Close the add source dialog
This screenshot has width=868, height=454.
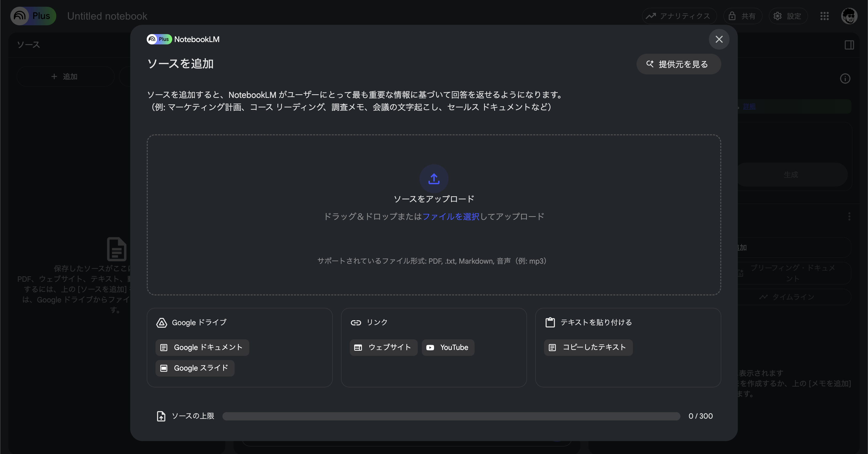[x=719, y=40]
